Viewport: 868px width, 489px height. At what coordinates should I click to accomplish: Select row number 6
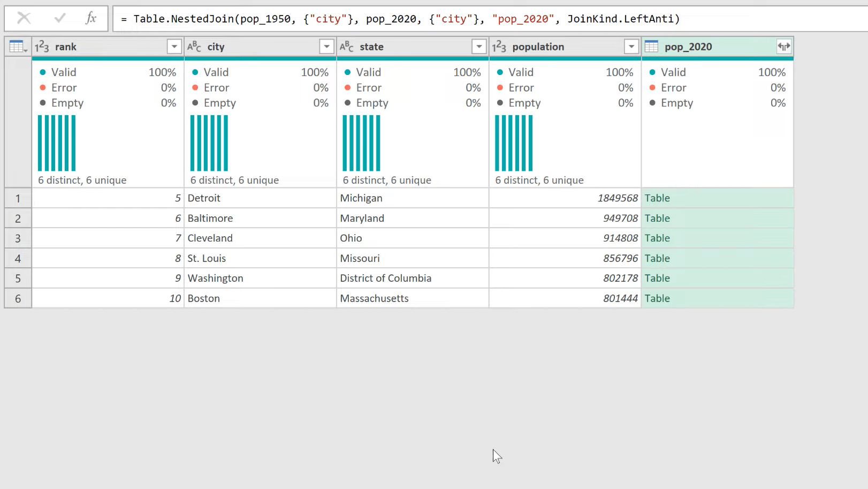pyautogui.click(x=18, y=298)
